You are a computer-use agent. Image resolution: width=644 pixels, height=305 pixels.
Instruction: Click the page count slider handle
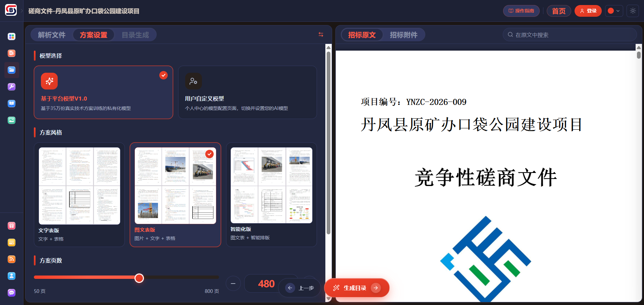click(139, 278)
